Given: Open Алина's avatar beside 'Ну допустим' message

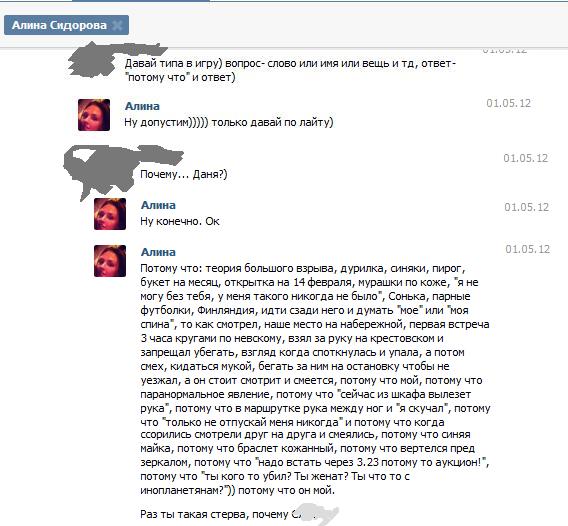Looking at the screenshot, I should click(x=94, y=115).
